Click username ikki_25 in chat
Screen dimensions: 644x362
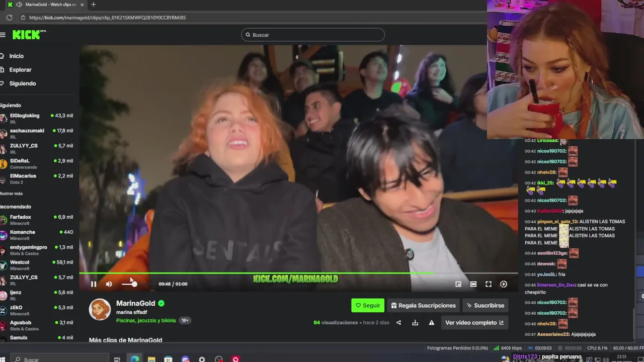(545, 183)
